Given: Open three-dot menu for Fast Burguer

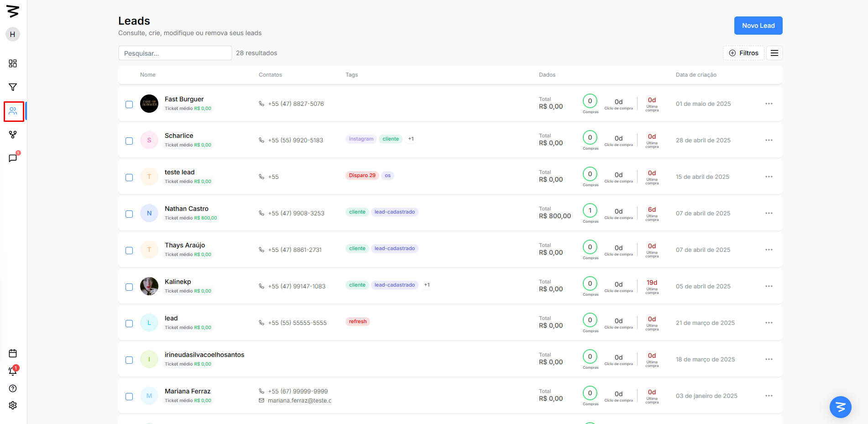Looking at the screenshot, I should pos(769,104).
